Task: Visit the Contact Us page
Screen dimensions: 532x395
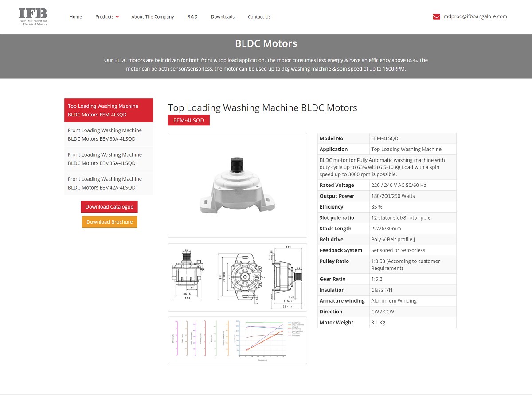Action: point(259,16)
